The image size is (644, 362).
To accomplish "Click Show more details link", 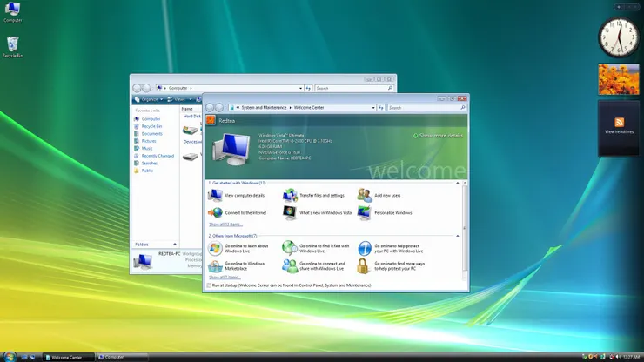I will pyautogui.click(x=440, y=136).
